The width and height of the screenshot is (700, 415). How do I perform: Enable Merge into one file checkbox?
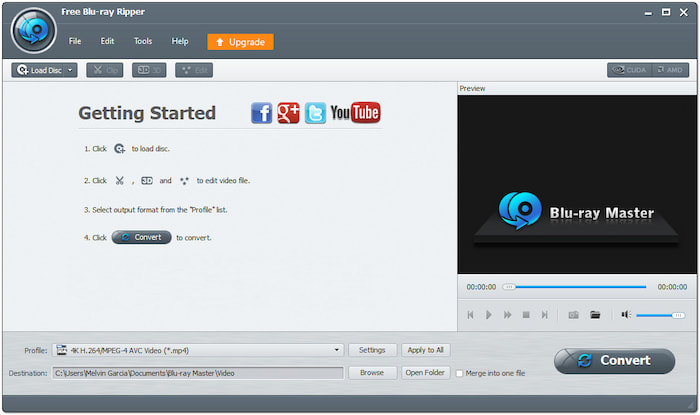click(459, 373)
